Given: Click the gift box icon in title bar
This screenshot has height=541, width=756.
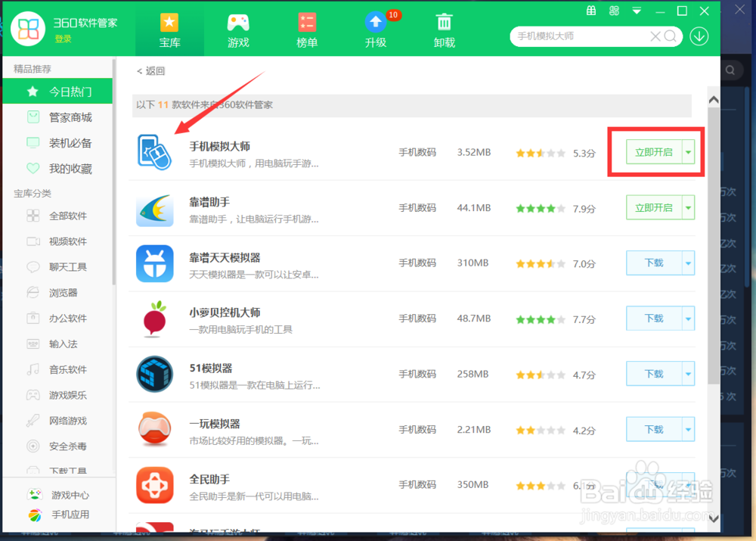Looking at the screenshot, I should [592, 11].
